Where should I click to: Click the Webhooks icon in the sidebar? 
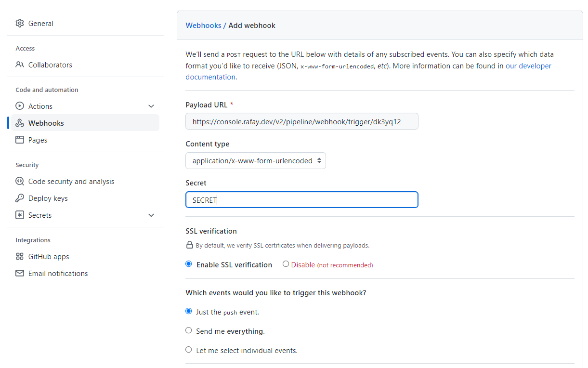click(x=19, y=123)
